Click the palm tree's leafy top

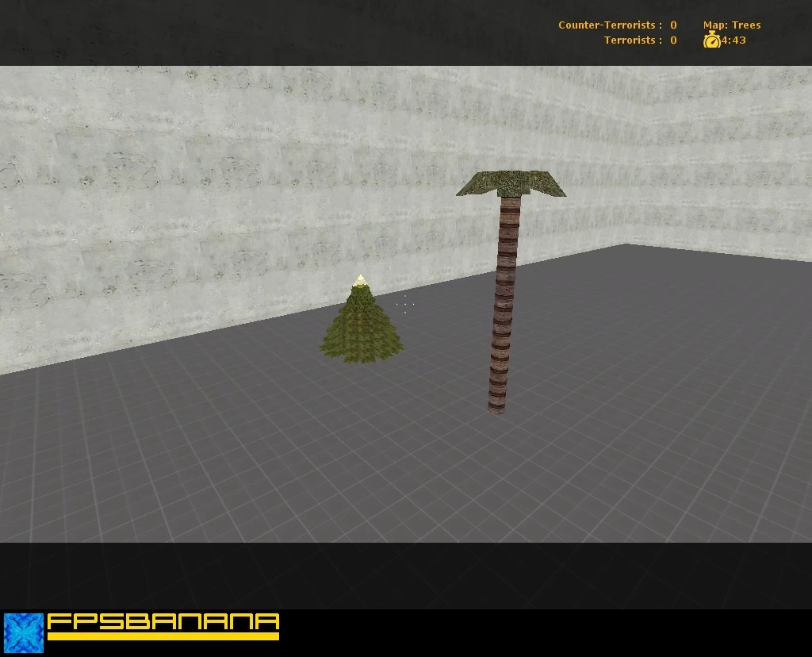(x=511, y=184)
